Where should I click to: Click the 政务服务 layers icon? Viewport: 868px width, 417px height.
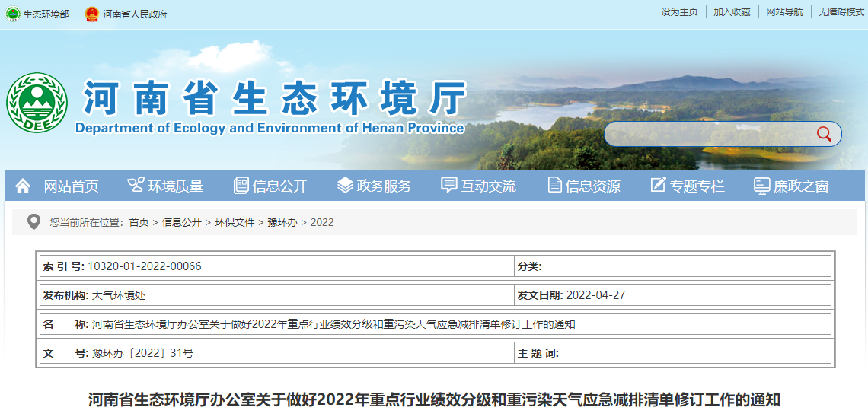(345, 185)
